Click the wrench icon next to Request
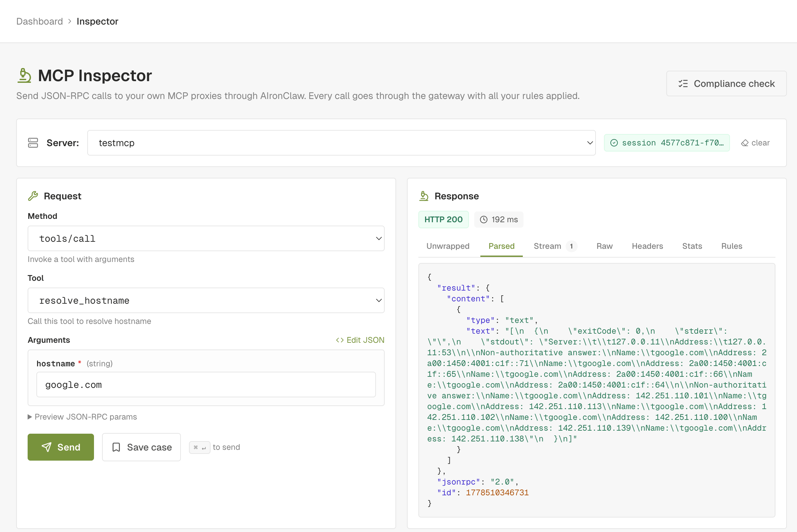The height and width of the screenshot is (532, 797). tap(33, 196)
